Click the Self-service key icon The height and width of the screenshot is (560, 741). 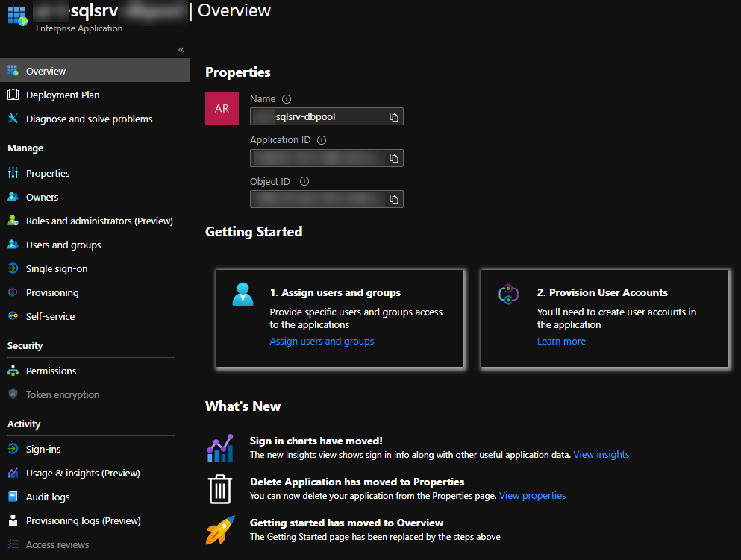tap(13, 316)
